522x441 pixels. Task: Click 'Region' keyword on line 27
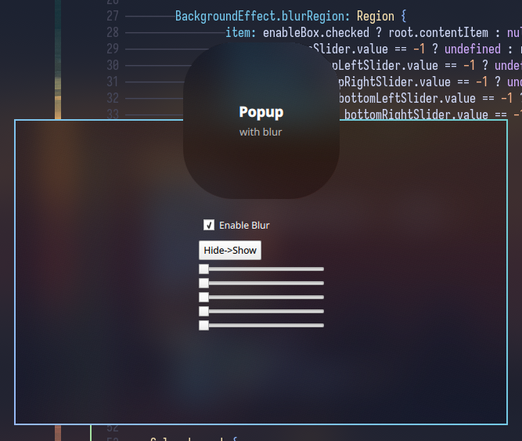coord(375,16)
